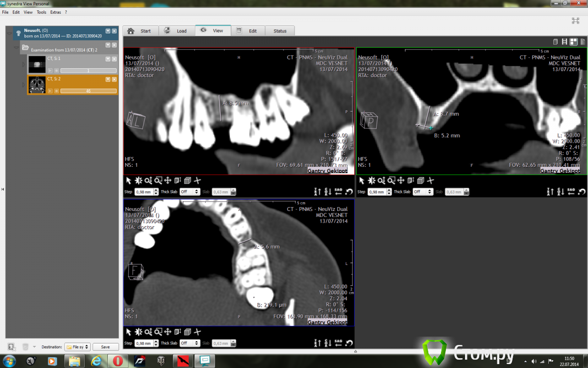Switch top-left viewer to sagittal orientation
Viewport: 588px width, 368px height.
(x=339, y=192)
